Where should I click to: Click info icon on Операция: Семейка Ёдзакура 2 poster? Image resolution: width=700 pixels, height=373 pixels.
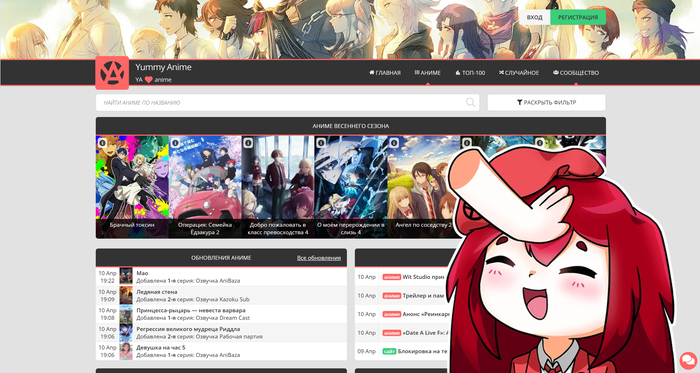click(175, 143)
